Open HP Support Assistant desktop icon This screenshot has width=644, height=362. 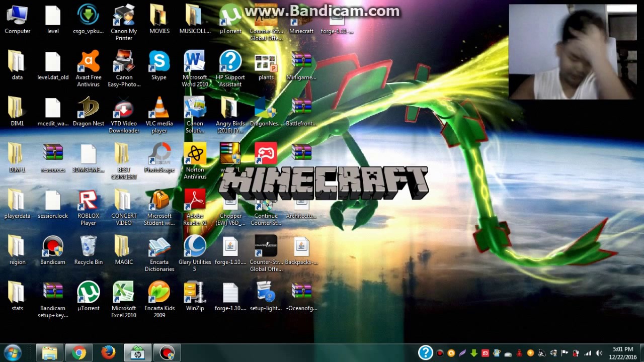pos(230,69)
